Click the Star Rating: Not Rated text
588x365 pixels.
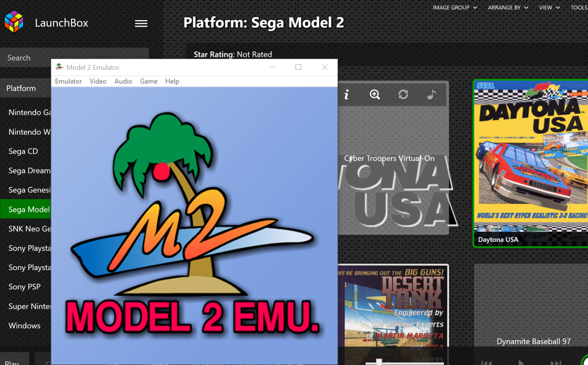[233, 54]
